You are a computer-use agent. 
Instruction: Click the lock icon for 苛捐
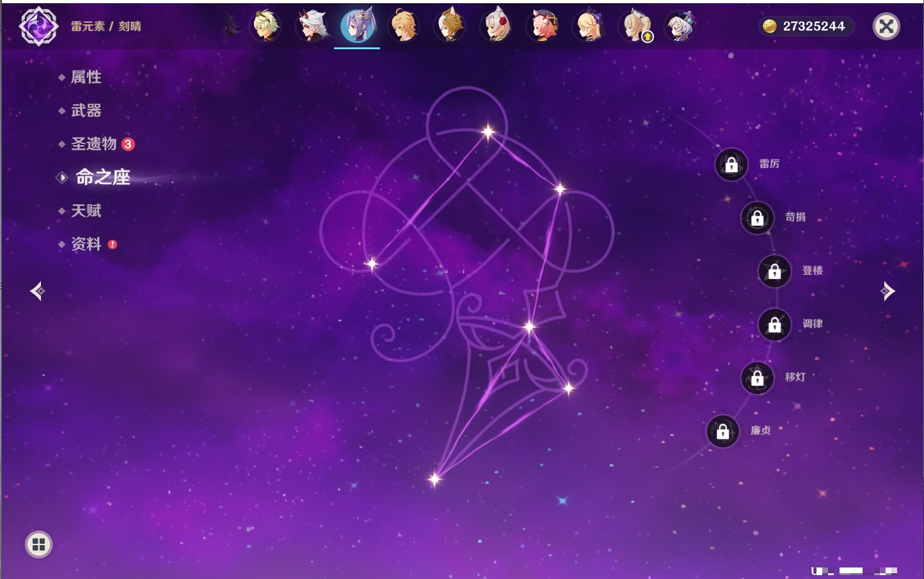[758, 218]
